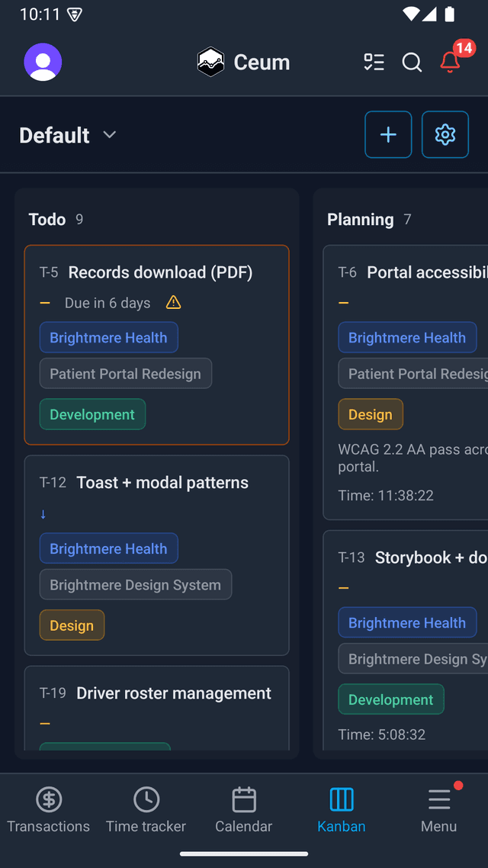Tap medium priority dash on Records download card

45,303
